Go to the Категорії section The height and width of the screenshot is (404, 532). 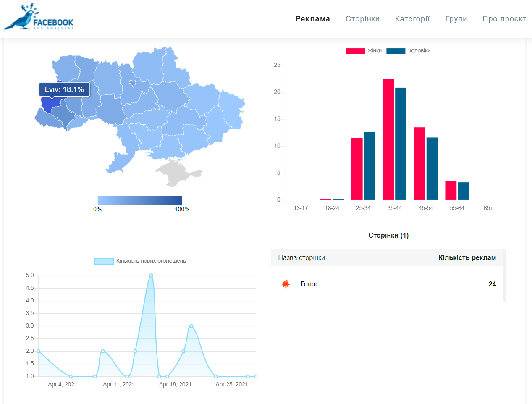[412, 19]
